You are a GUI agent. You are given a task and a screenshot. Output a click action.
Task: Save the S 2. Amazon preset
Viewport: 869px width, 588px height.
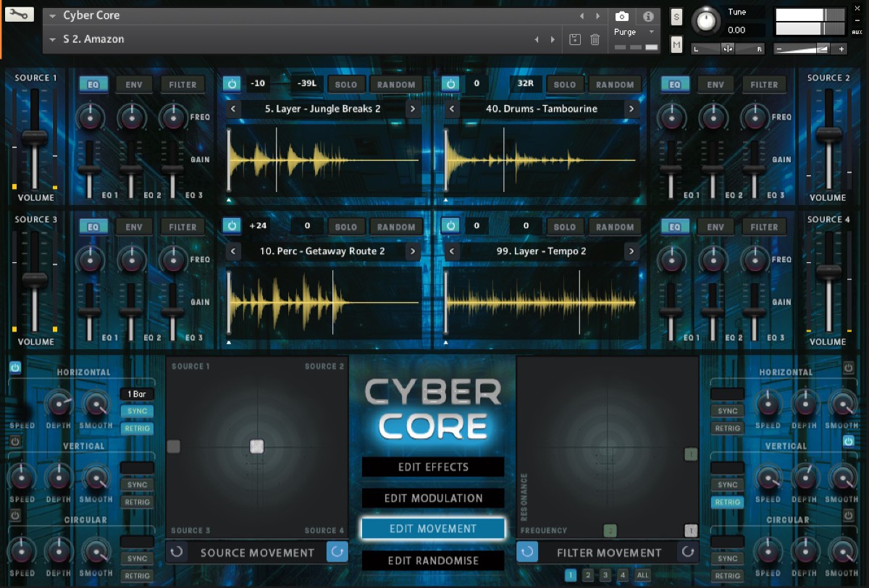pos(575,39)
